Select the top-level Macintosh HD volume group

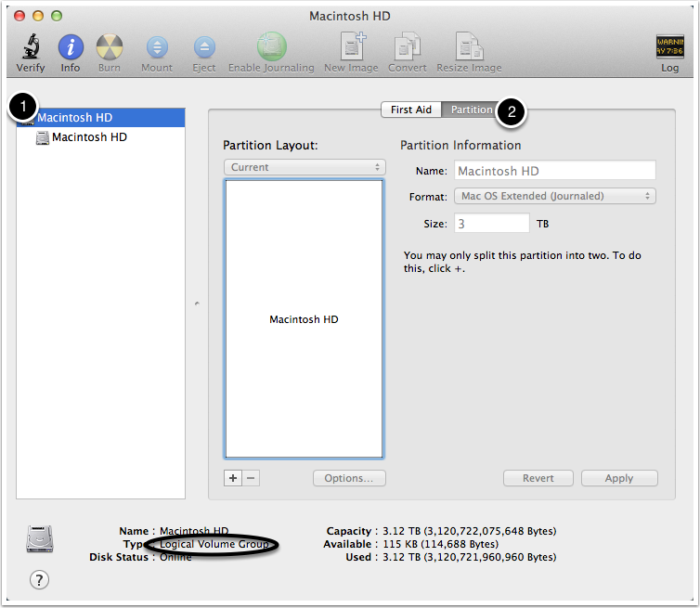coord(100,117)
